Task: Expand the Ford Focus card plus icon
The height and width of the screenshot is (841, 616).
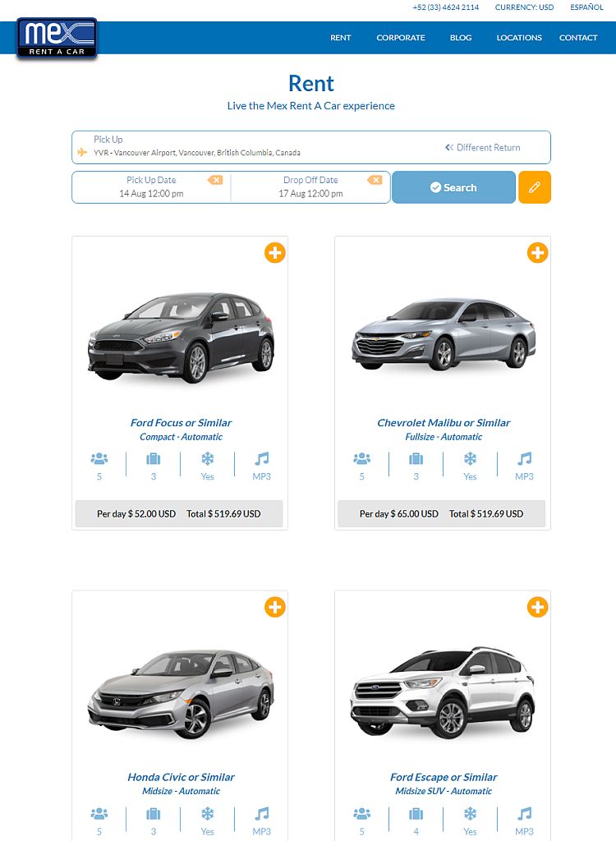Action: pos(274,253)
